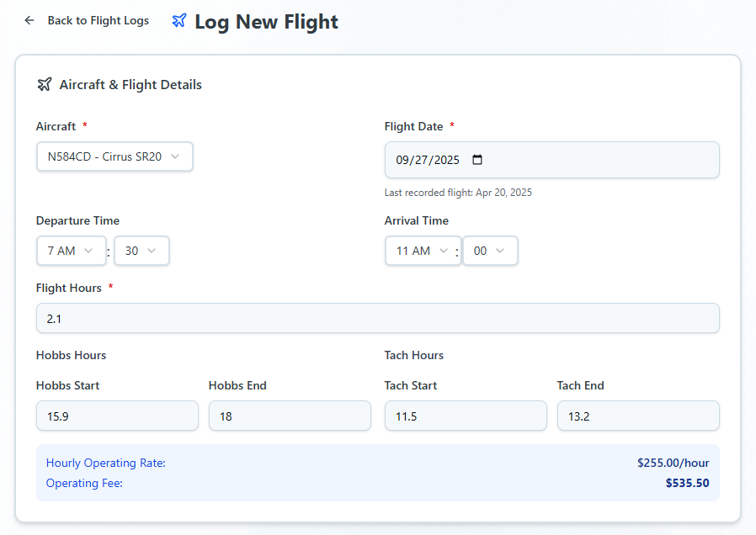Open the Departure Time minutes dropdown showing 30
756x535 pixels.
point(141,250)
